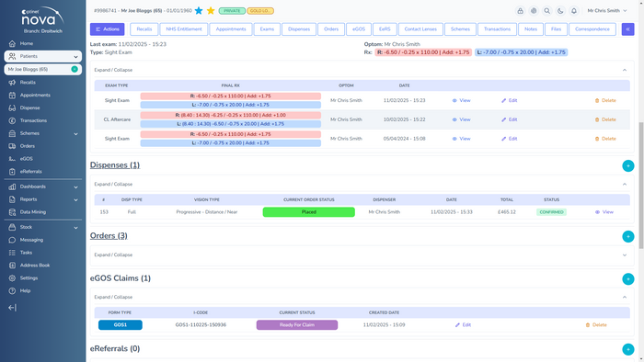Expand the Schemes sidebar section
This screenshot has height=362, width=644.
click(x=42, y=133)
